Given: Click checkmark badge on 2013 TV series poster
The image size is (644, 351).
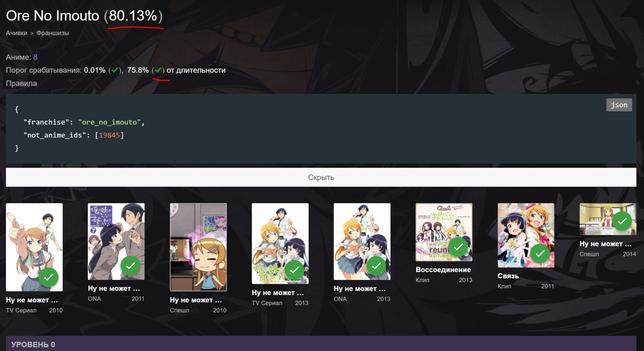Looking at the screenshot, I should [294, 270].
